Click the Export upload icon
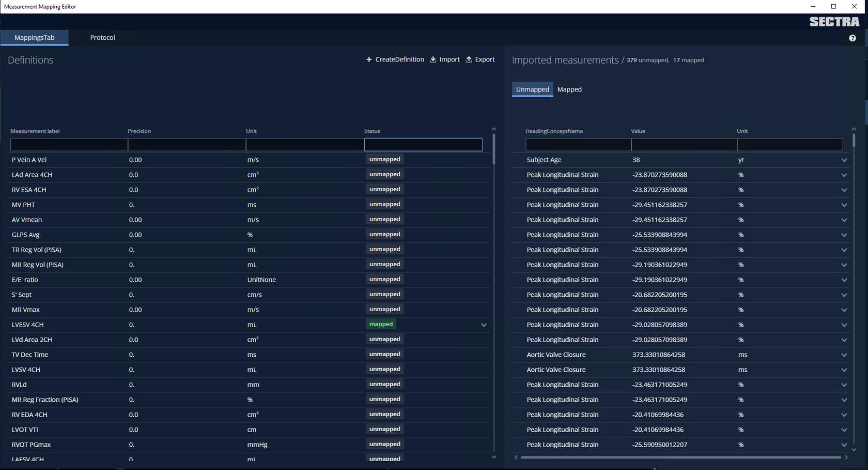This screenshot has width=868, height=470. pyautogui.click(x=469, y=59)
